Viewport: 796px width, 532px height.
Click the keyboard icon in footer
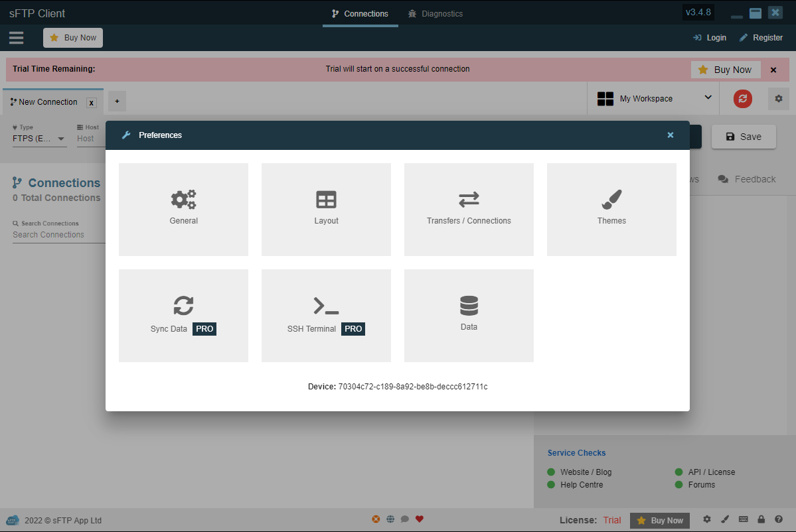point(743,519)
